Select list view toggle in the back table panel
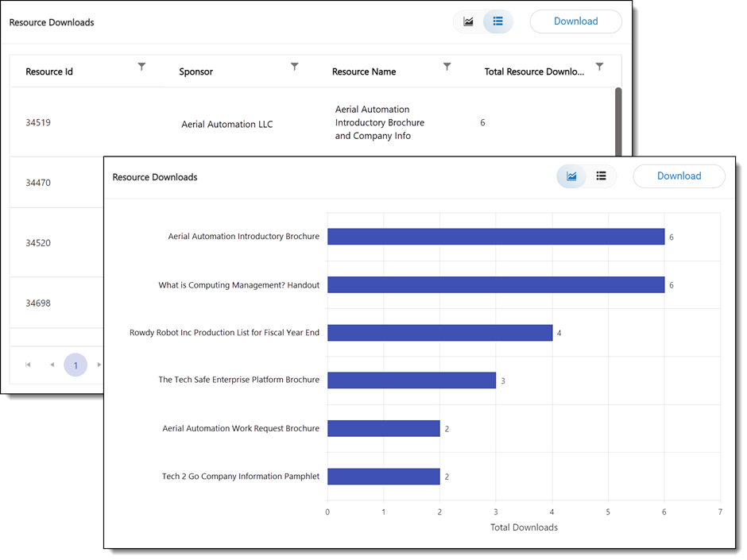 coord(498,22)
